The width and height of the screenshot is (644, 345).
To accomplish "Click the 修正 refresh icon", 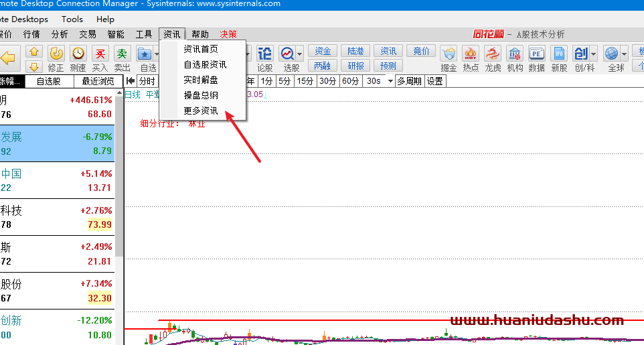I will 56,54.
